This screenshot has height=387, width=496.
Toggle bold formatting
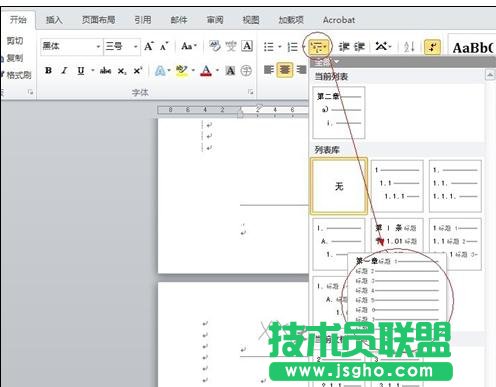[x=48, y=71]
